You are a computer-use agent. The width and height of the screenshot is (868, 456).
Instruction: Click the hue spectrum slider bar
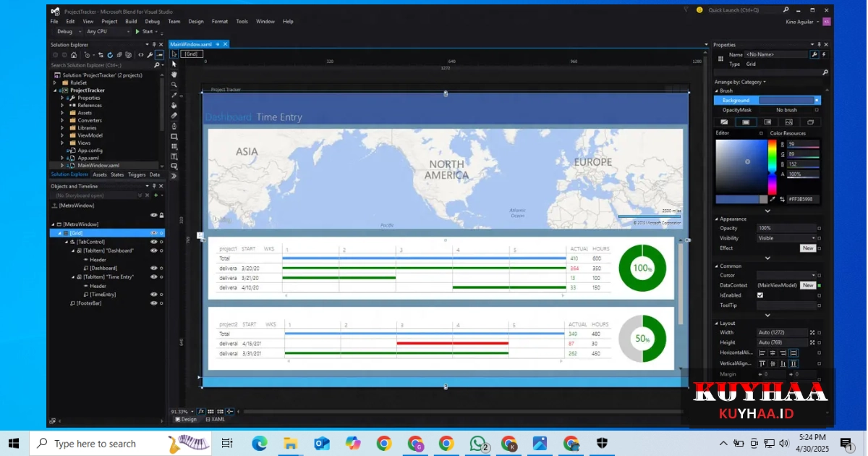pyautogui.click(x=772, y=166)
